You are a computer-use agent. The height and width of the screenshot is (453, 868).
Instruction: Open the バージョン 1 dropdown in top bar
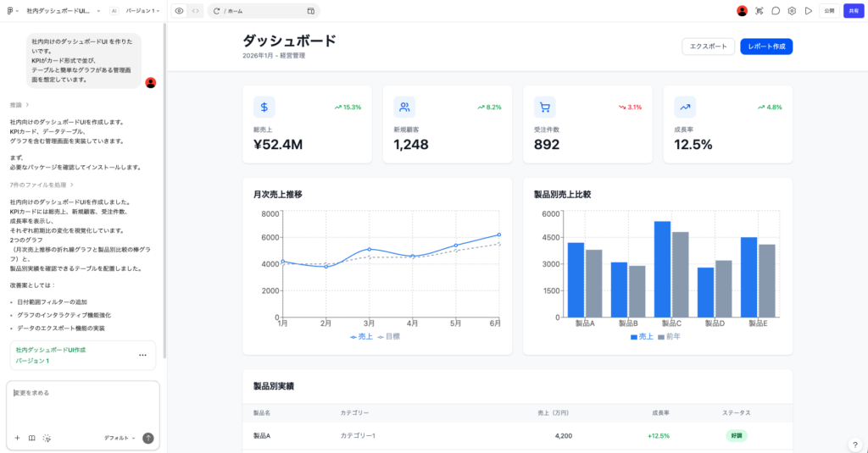[x=142, y=11]
